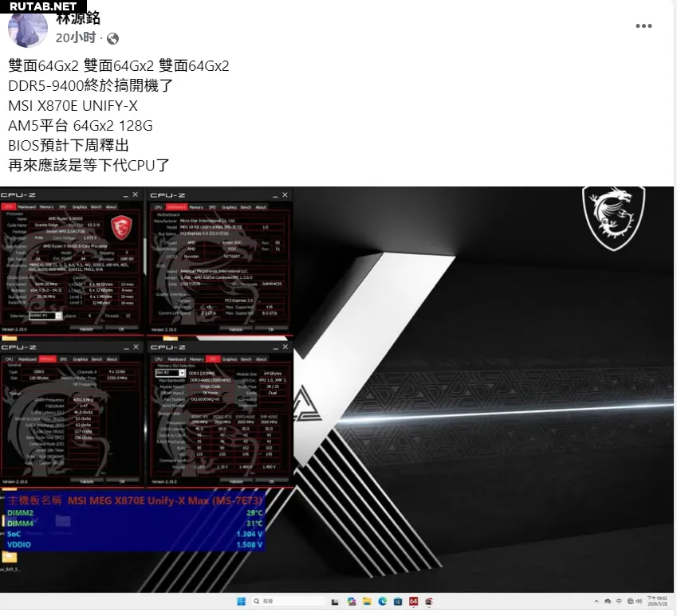This screenshot has width=677, height=616.
Task: Click the 20小时 post timestamp
Action: (x=76, y=38)
